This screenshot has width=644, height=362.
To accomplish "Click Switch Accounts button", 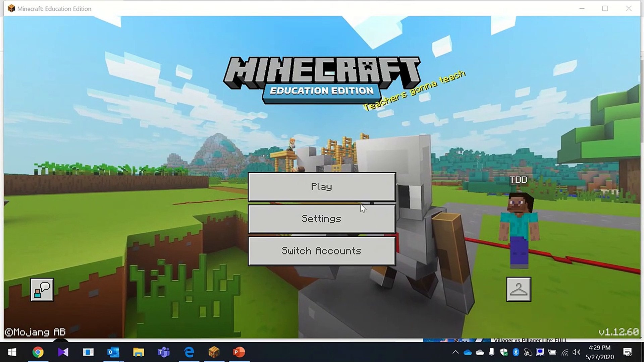I will tap(321, 251).
